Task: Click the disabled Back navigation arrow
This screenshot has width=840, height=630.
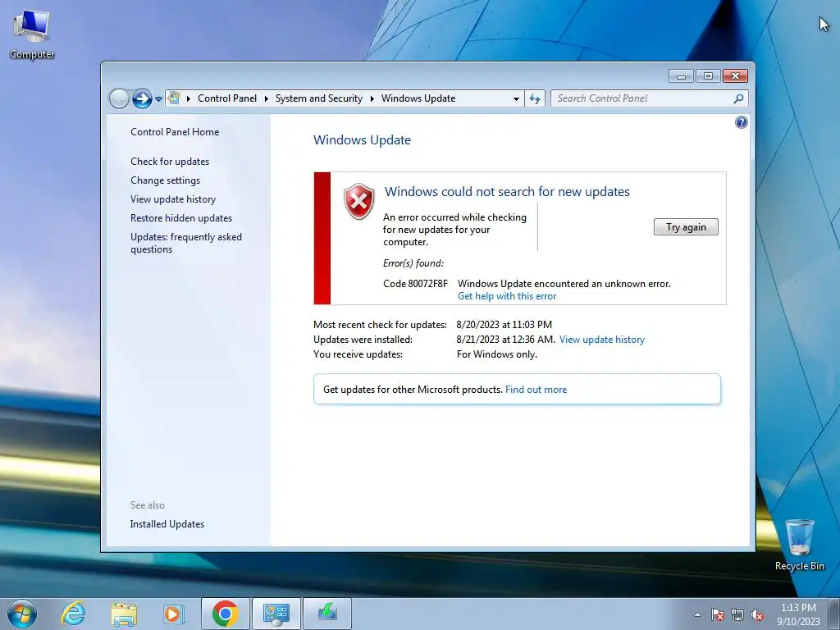Action: 118,98
